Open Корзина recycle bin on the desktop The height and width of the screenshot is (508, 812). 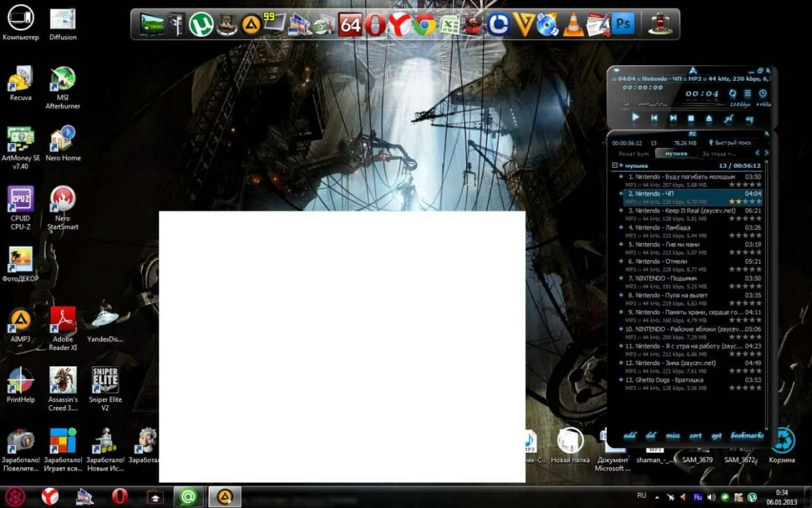(783, 445)
